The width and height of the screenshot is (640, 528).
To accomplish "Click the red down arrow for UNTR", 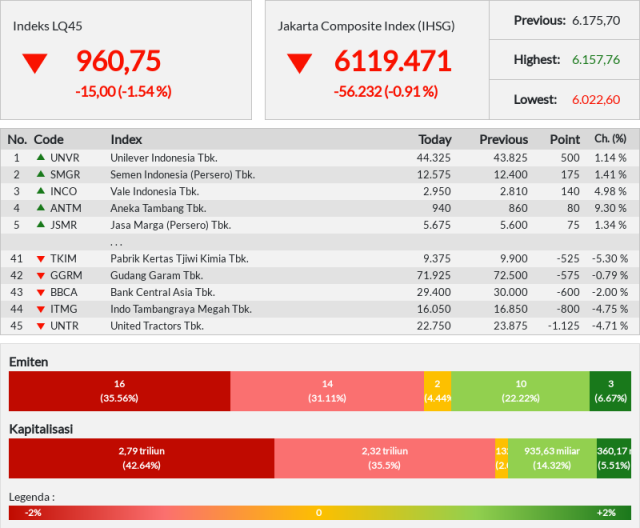I will [x=41, y=326].
